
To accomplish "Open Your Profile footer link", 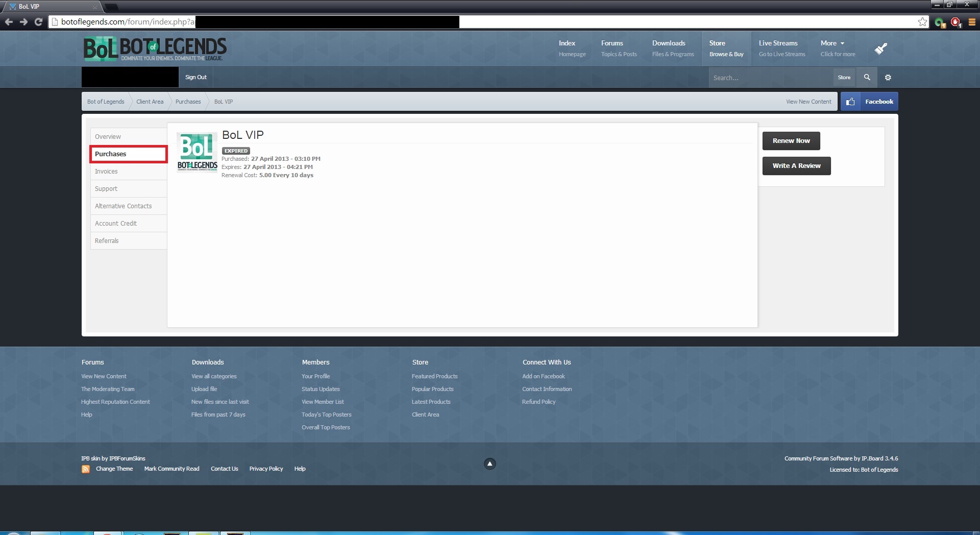I will coord(315,376).
